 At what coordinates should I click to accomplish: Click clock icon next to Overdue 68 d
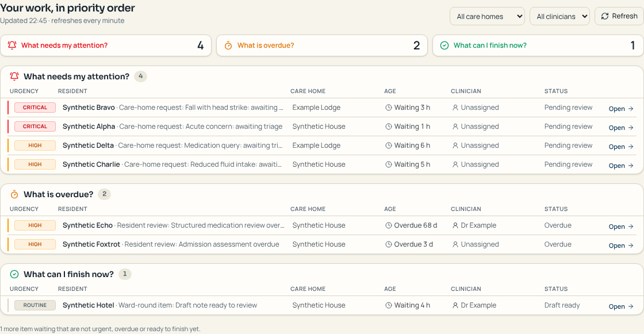click(x=389, y=225)
